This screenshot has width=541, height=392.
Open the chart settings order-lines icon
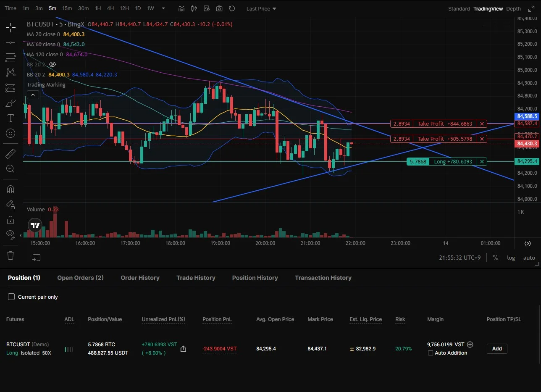point(206,8)
